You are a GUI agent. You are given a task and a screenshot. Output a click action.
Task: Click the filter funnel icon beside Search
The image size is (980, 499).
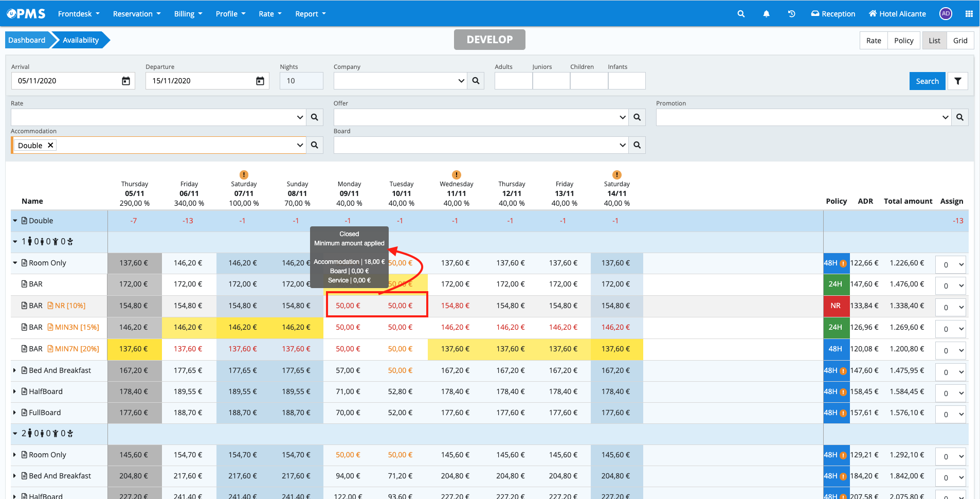pyautogui.click(x=957, y=81)
